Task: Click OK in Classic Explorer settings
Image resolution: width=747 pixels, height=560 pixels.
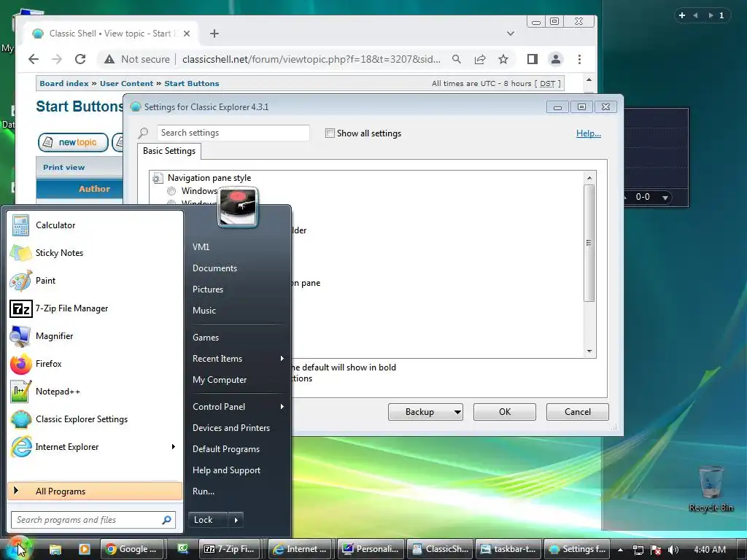Action: (x=505, y=412)
